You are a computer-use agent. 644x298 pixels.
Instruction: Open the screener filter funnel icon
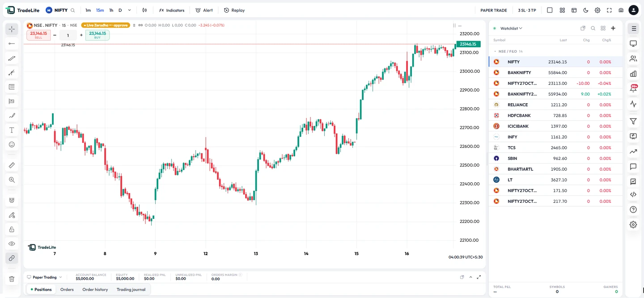[633, 122]
